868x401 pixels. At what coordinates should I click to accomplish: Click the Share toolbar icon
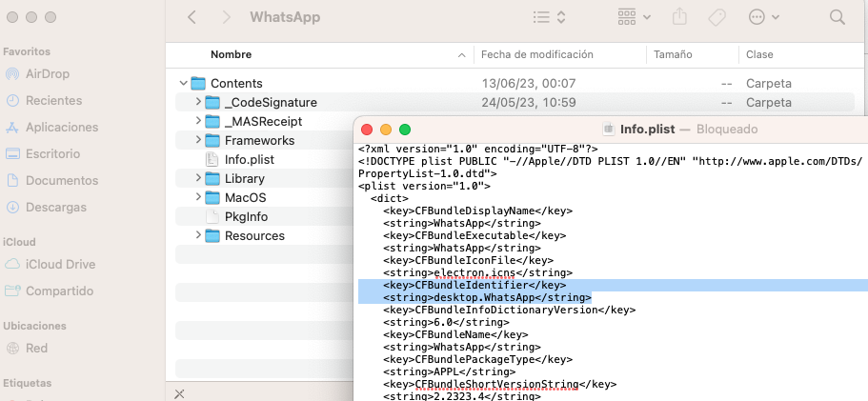coord(679,17)
